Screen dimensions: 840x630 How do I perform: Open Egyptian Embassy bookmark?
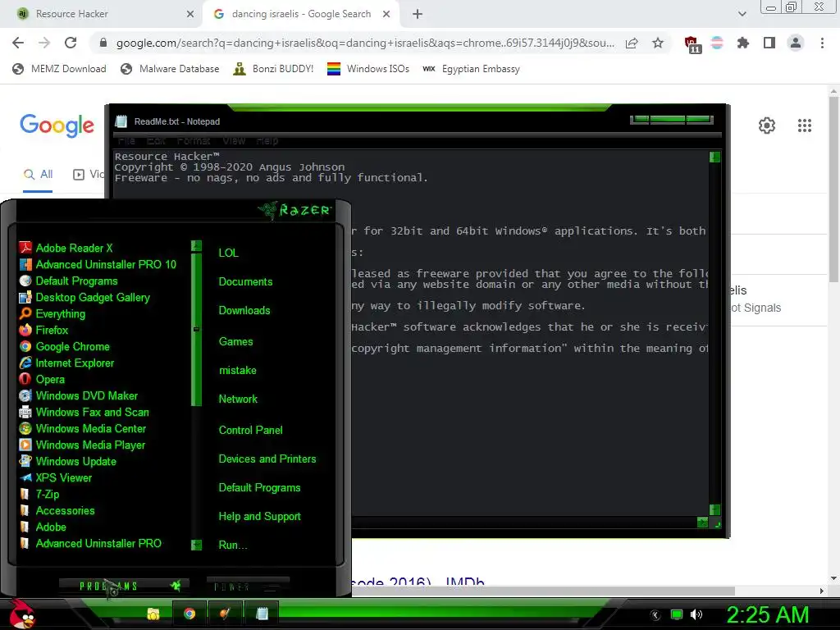tap(472, 69)
